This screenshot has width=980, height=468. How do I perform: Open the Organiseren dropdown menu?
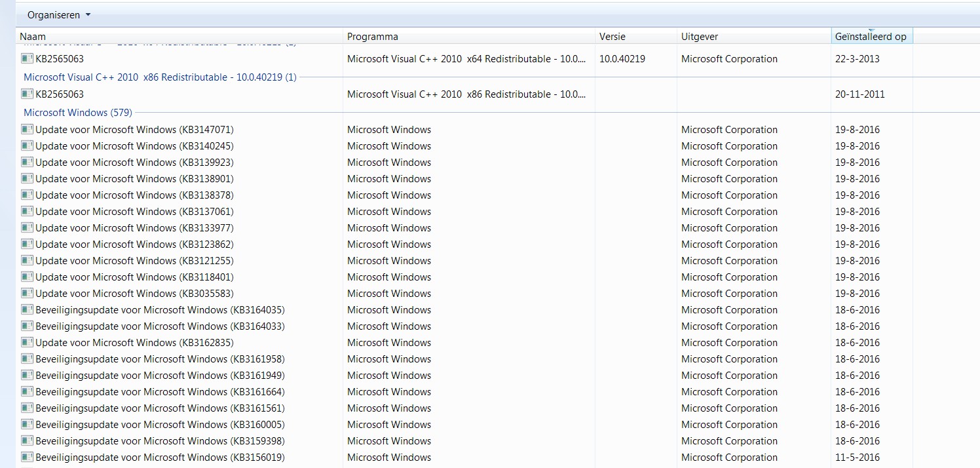[x=59, y=14]
